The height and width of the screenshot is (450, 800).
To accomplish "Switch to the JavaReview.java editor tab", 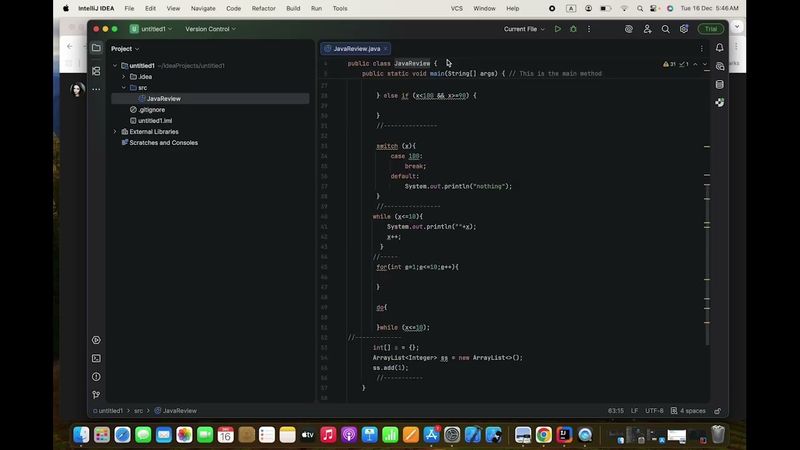I will [x=355, y=48].
